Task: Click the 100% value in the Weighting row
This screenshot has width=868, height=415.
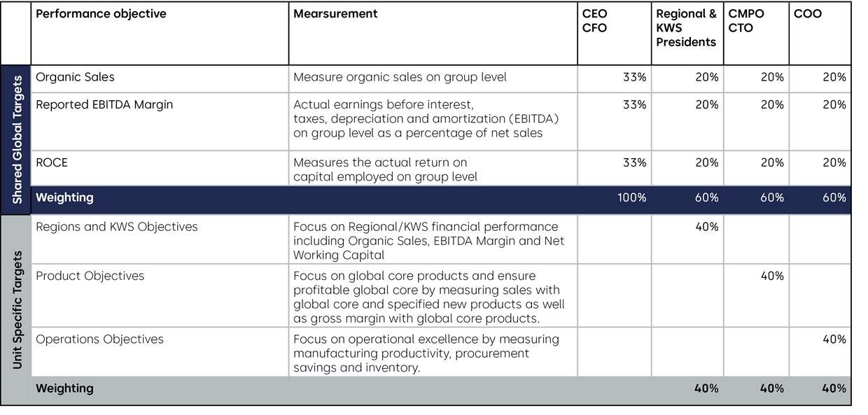Action: point(631,198)
